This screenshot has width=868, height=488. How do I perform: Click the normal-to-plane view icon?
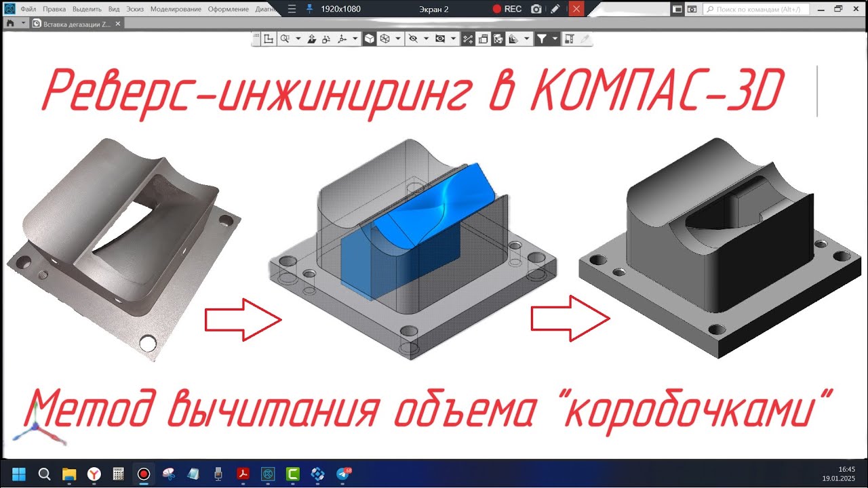pos(312,39)
